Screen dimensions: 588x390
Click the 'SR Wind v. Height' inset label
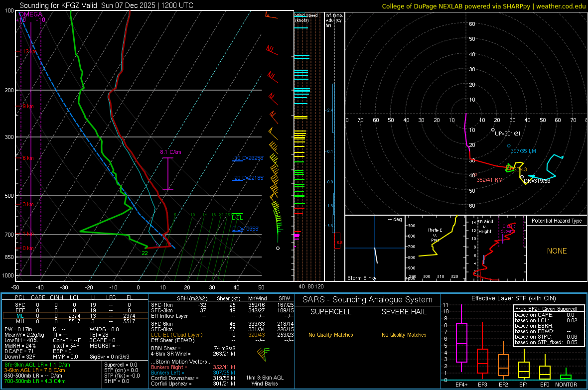(x=485, y=227)
